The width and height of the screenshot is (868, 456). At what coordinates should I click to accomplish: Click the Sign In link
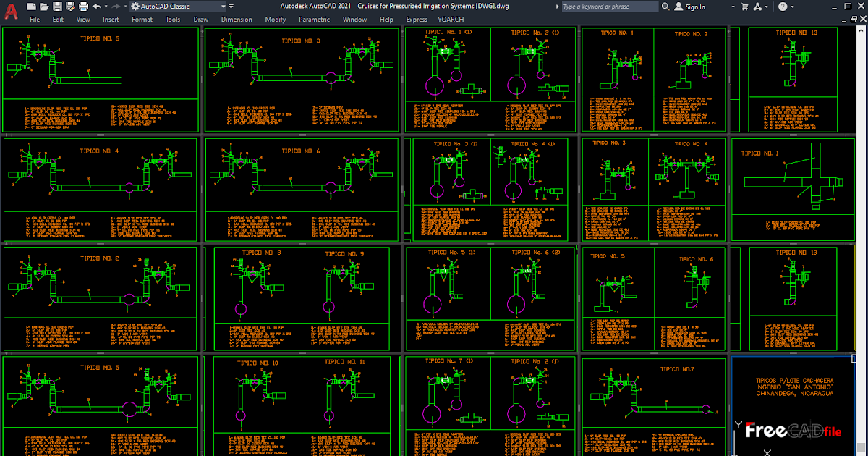(696, 7)
